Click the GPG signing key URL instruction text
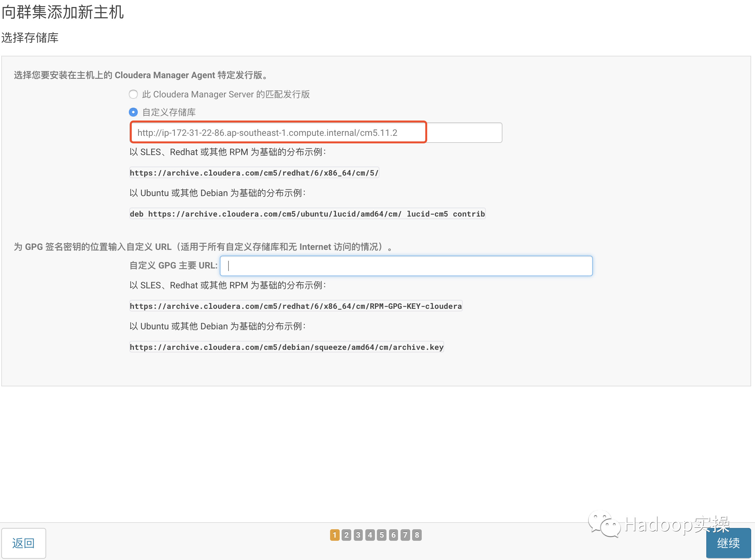755x560 pixels. point(203,247)
